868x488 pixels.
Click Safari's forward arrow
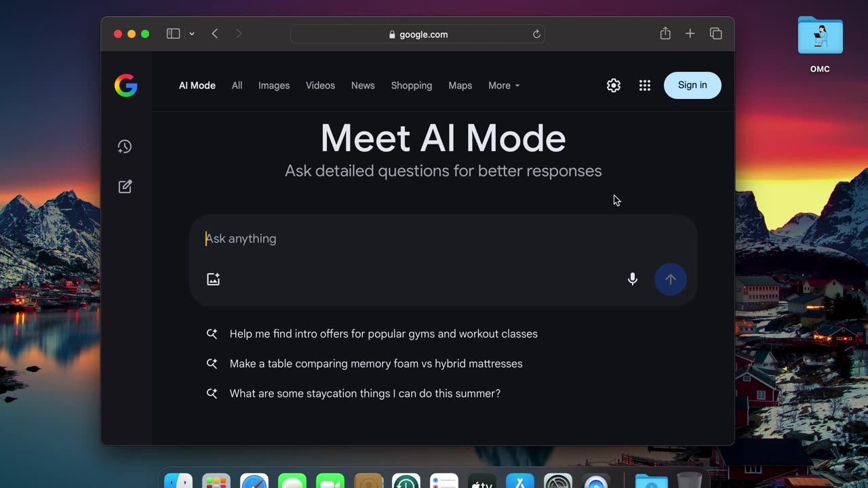click(x=239, y=34)
